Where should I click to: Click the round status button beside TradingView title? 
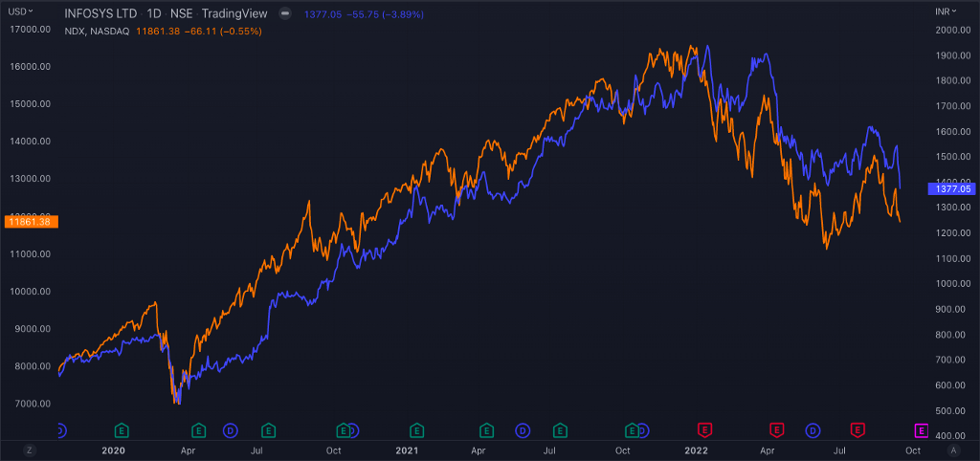285,13
